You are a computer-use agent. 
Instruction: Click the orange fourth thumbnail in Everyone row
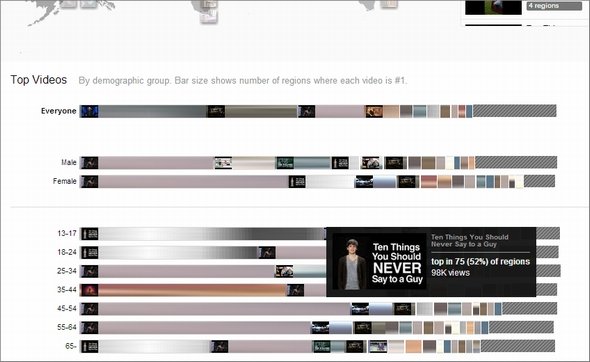point(374,111)
